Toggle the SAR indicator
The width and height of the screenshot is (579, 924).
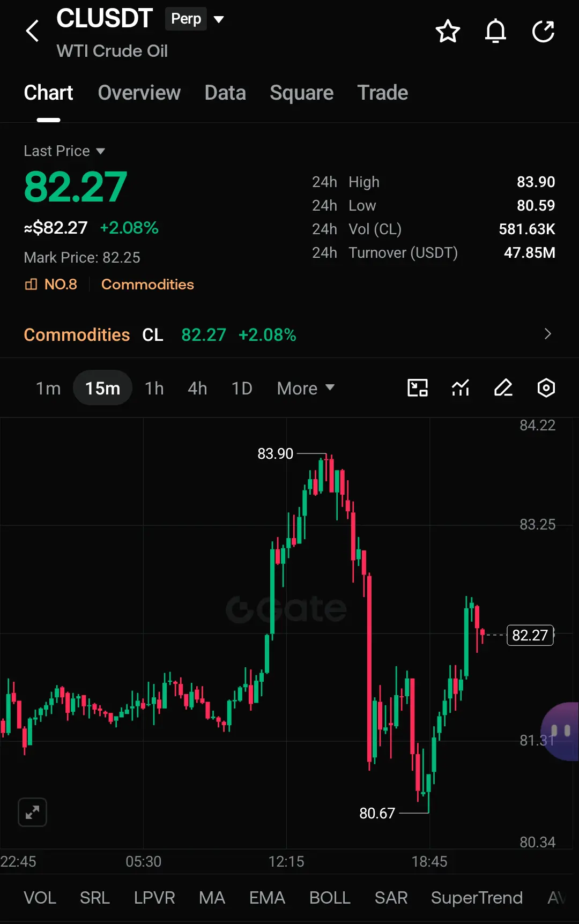(391, 898)
